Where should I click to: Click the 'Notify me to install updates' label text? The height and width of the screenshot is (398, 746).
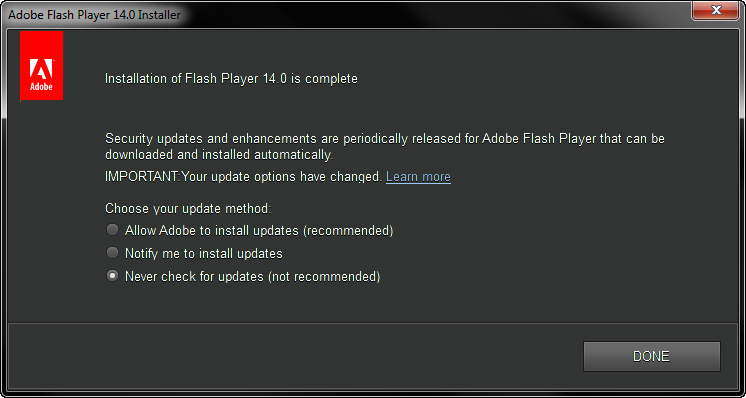(204, 253)
